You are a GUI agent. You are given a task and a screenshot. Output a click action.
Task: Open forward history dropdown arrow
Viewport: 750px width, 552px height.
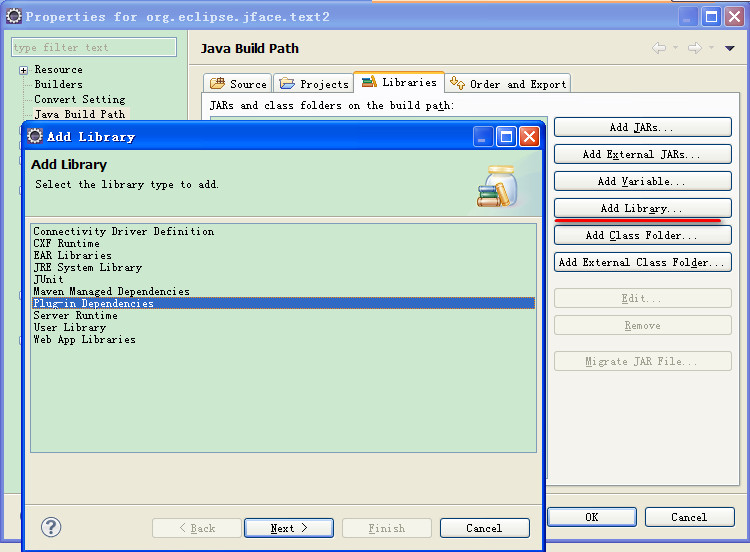[x=711, y=47]
